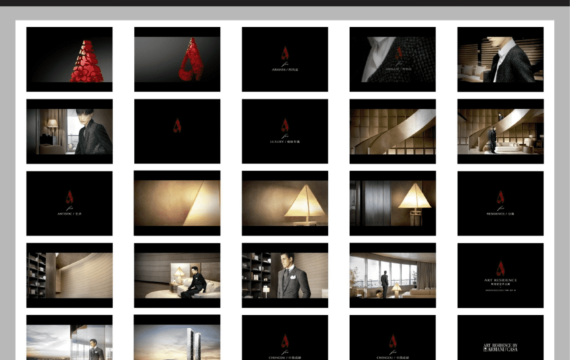Open the small red logo-only black frame

click(177, 131)
